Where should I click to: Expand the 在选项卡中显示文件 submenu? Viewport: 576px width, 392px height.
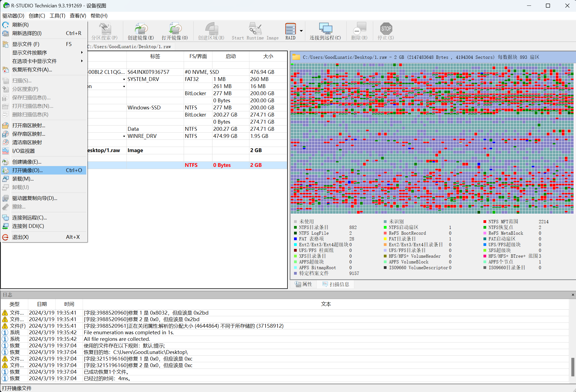tap(44, 61)
